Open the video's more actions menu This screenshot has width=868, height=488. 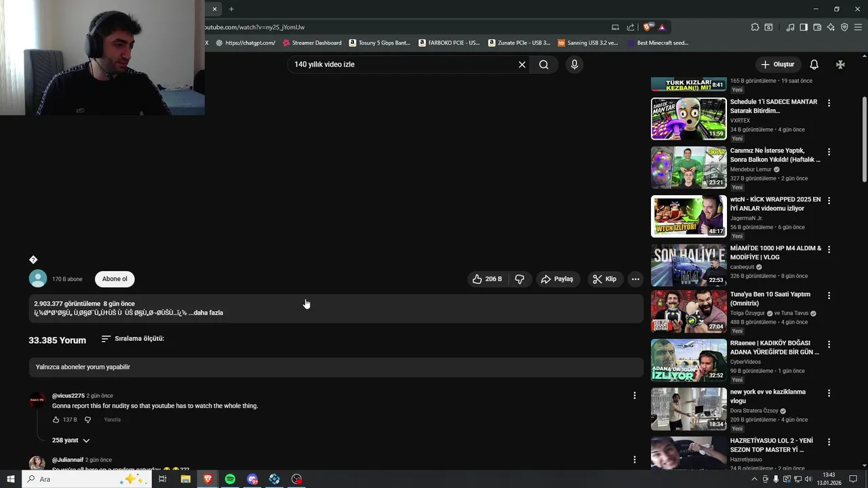635,279
